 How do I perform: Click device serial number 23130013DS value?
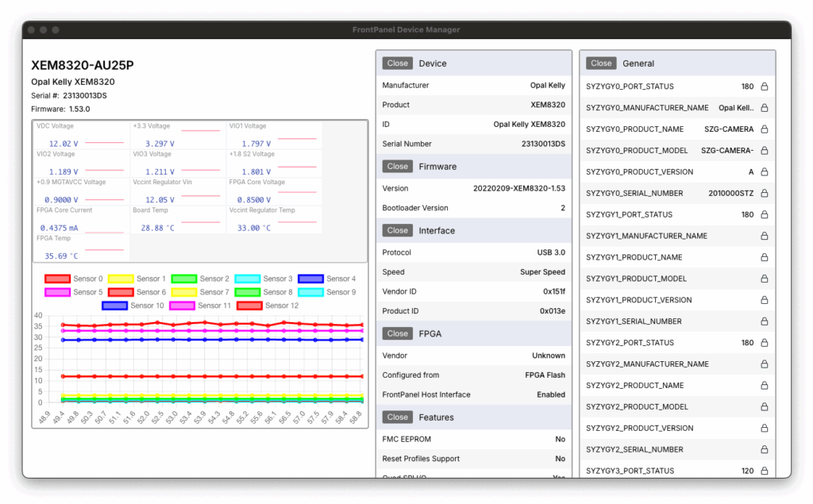click(x=543, y=144)
